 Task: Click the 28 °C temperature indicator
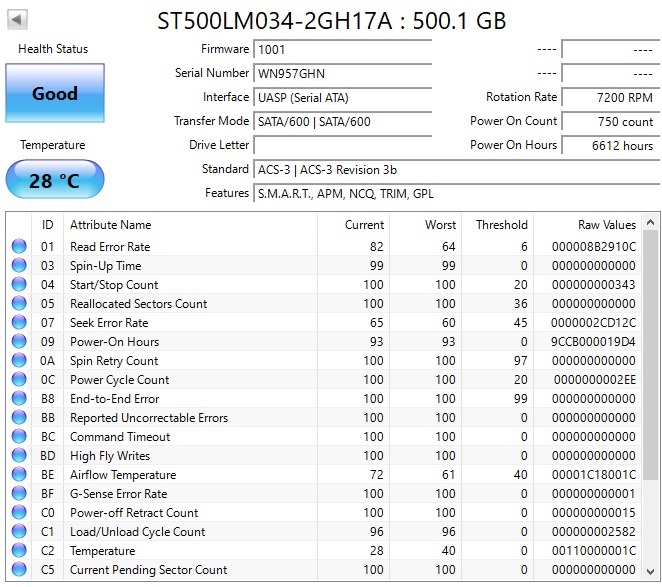[55, 180]
